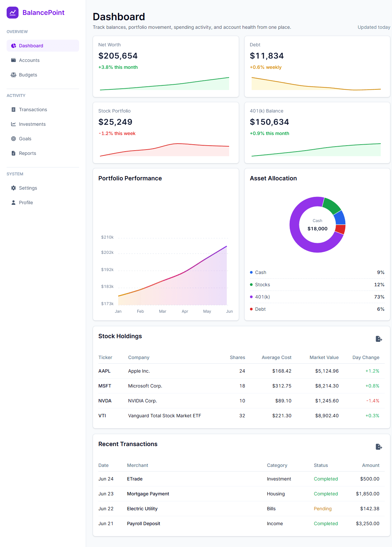Sort by Day Change column header
392x547 pixels.
click(x=366, y=357)
